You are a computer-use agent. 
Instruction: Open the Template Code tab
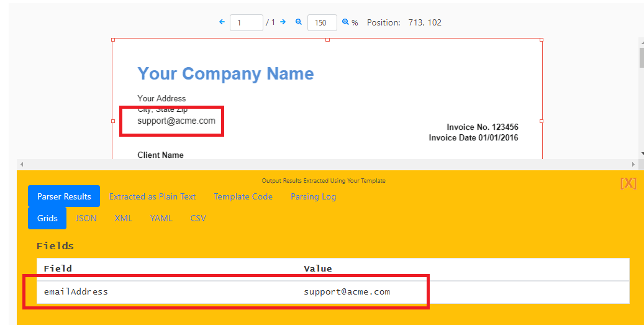pos(243,196)
